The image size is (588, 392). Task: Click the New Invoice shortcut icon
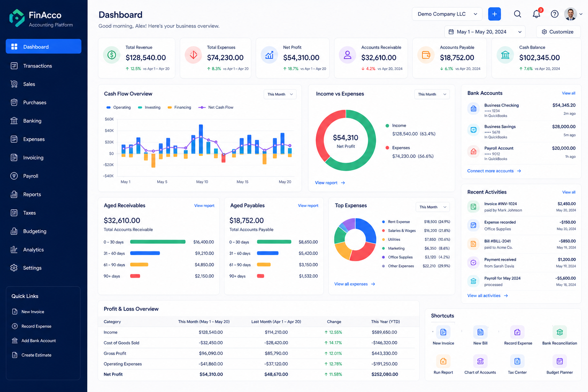click(x=443, y=332)
